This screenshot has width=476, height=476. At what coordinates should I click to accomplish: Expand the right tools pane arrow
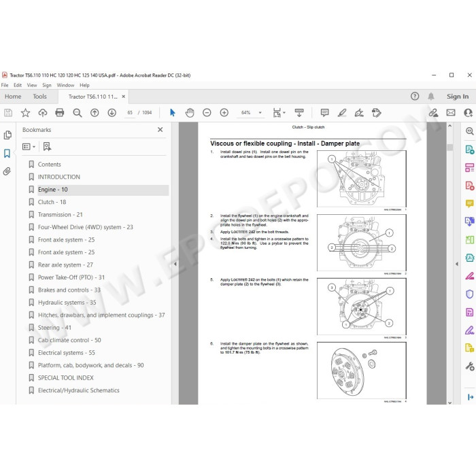click(x=457, y=264)
